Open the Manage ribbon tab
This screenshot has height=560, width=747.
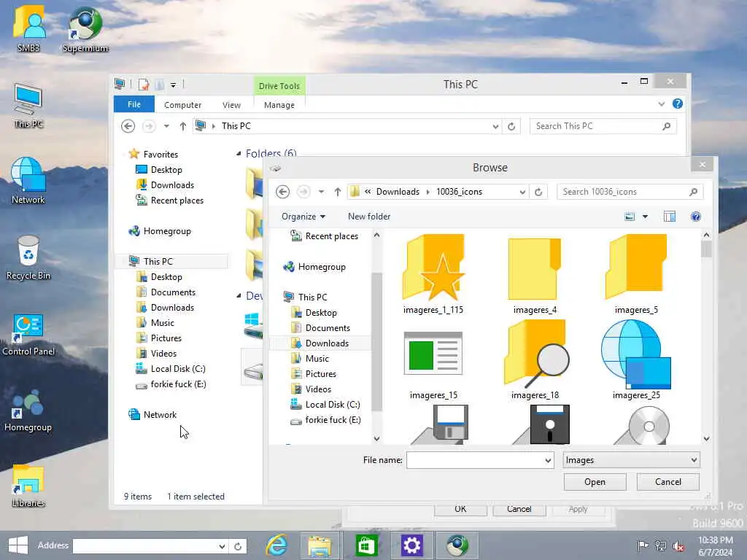pyautogui.click(x=279, y=105)
